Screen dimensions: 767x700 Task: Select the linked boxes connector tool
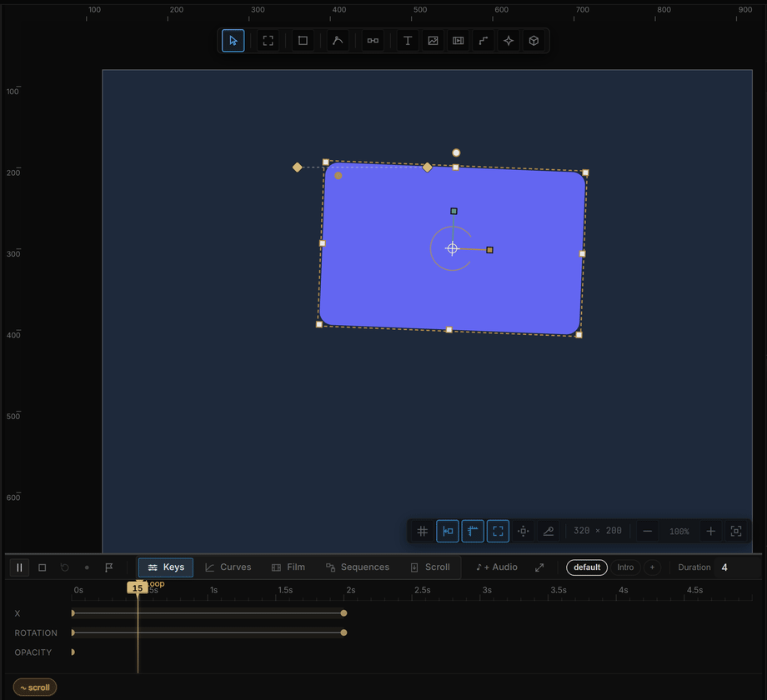(373, 41)
